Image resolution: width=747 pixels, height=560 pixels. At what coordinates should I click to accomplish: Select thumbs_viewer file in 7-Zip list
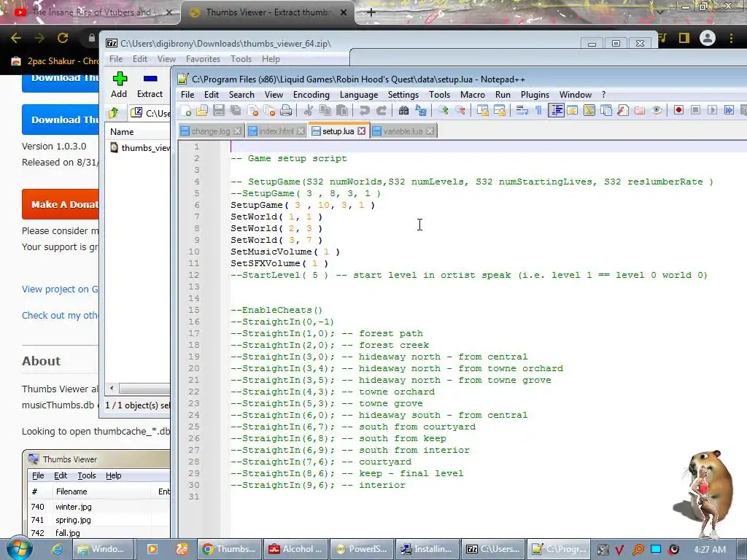(139, 147)
